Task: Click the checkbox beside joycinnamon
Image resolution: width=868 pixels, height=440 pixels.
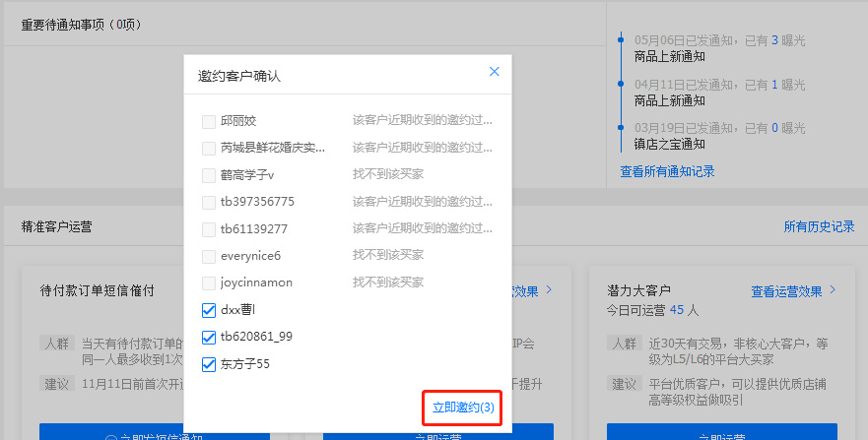Action: (x=209, y=283)
